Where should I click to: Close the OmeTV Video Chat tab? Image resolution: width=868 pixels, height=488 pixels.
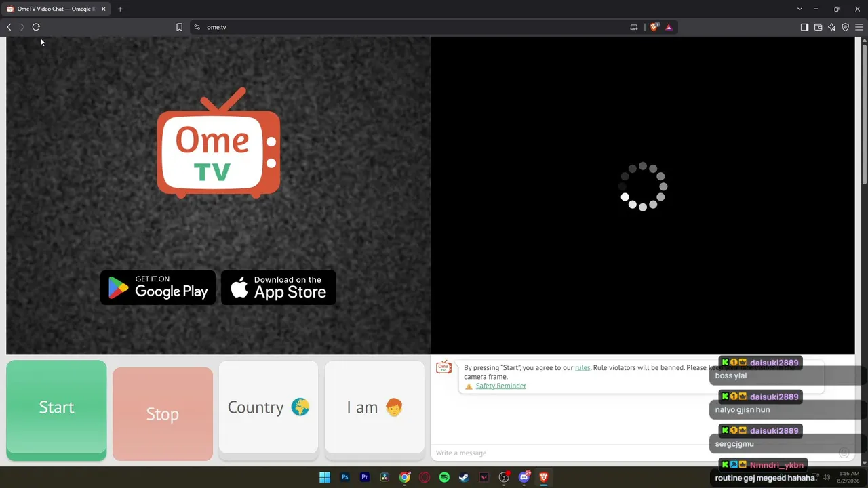click(103, 9)
